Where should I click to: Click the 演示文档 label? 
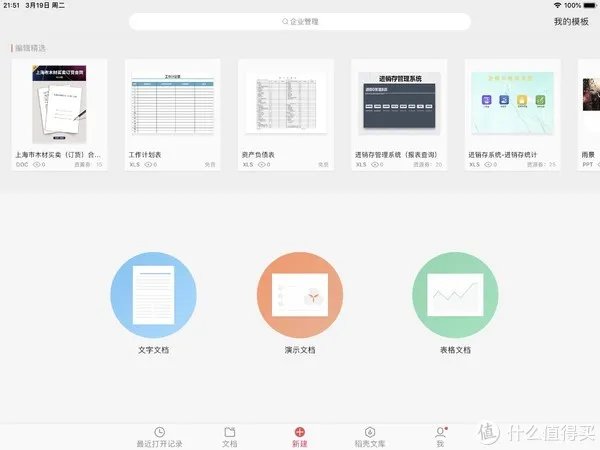pyautogui.click(x=300, y=350)
